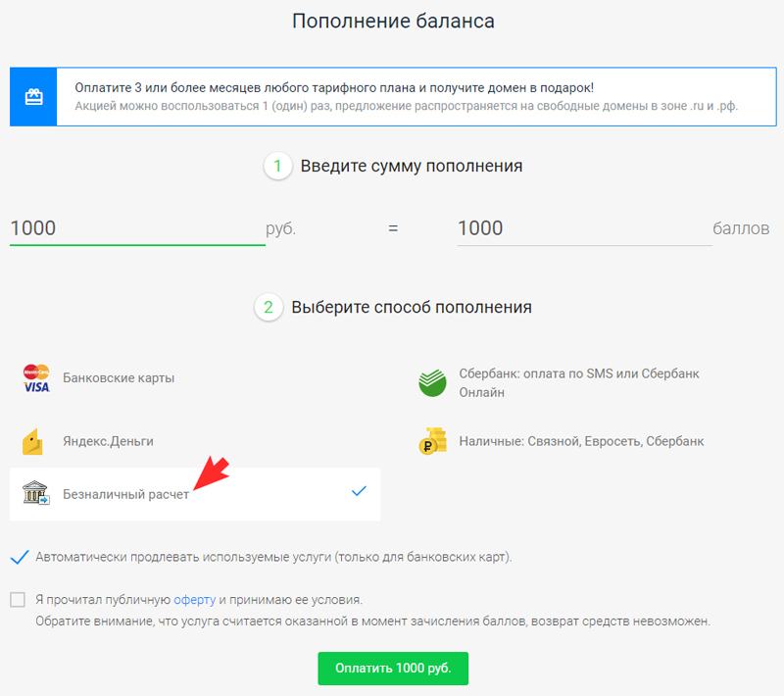The width and height of the screenshot is (784, 696).
Task: Click the Обратите внимание refund notice text
Action: (372, 621)
